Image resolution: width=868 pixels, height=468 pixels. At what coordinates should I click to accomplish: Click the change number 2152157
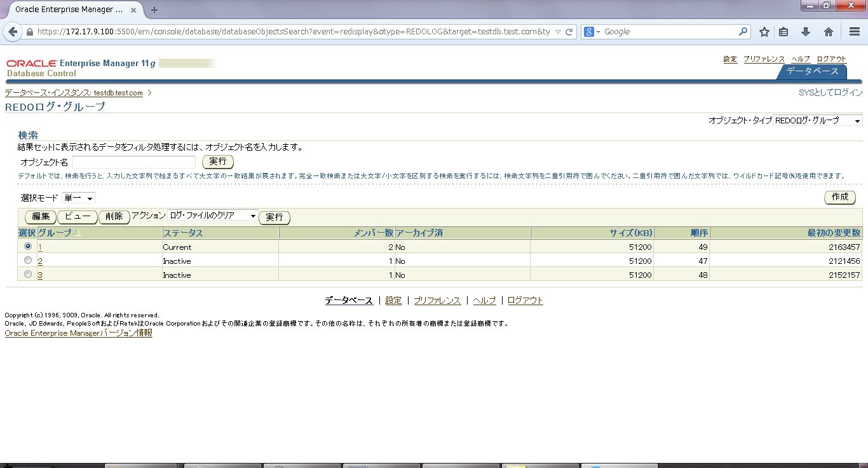point(844,275)
